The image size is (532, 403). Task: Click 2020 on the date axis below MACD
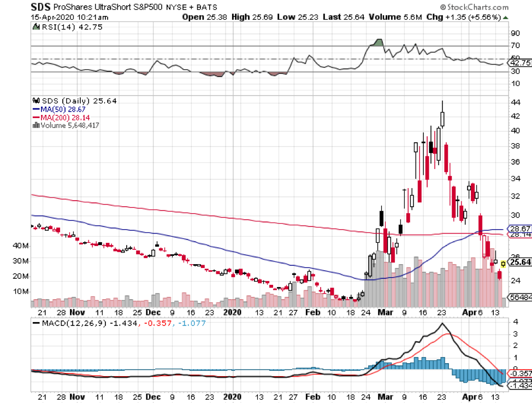coord(233,397)
